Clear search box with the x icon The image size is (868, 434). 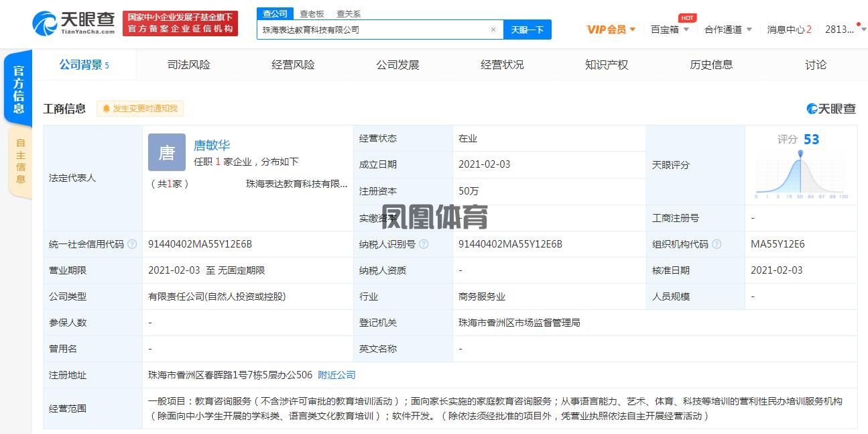tap(493, 30)
